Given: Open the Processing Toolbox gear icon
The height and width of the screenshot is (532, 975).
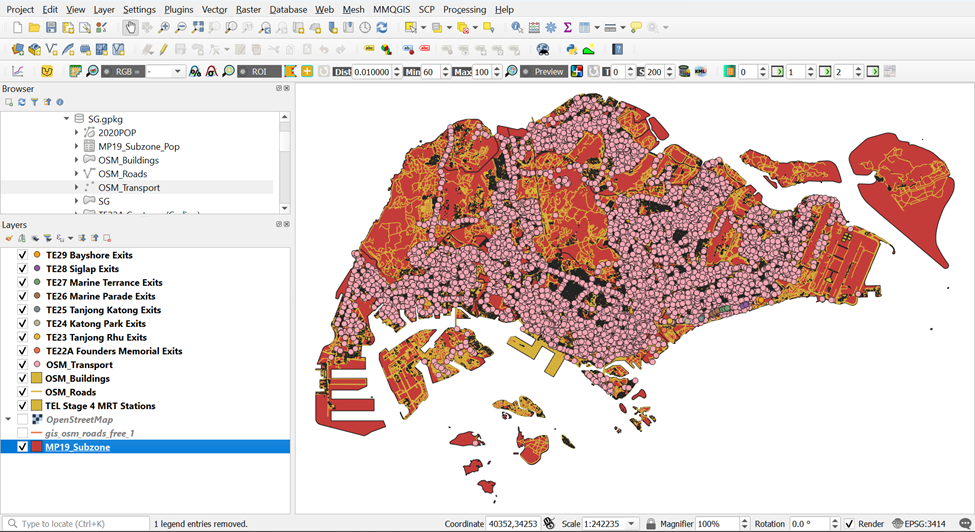Looking at the screenshot, I should (x=550, y=28).
